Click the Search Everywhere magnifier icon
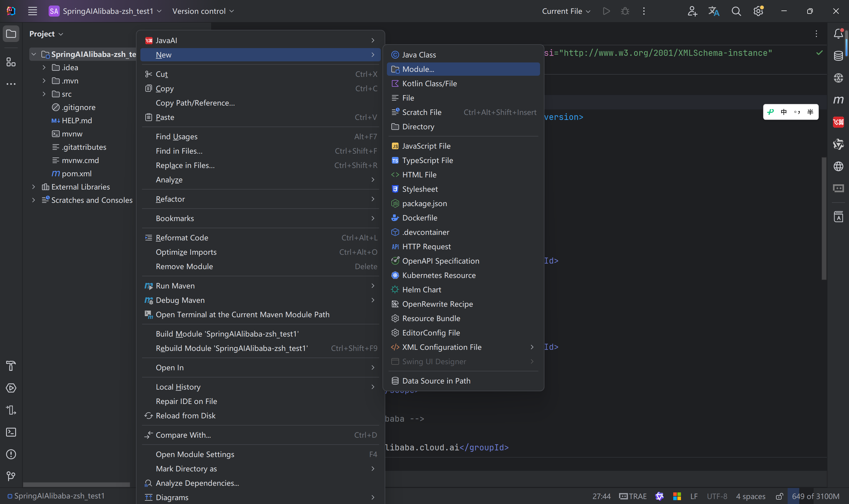 pyautogui.click(x=736, y=11)
